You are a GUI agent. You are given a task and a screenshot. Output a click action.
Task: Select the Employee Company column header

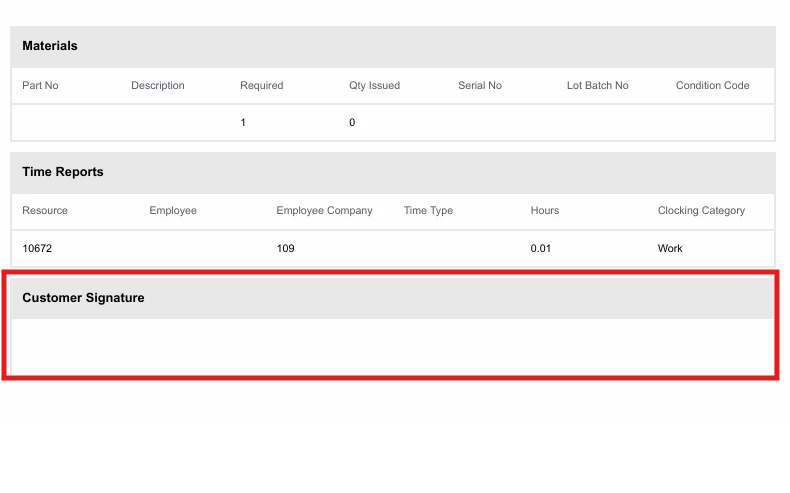click(324, 210)
